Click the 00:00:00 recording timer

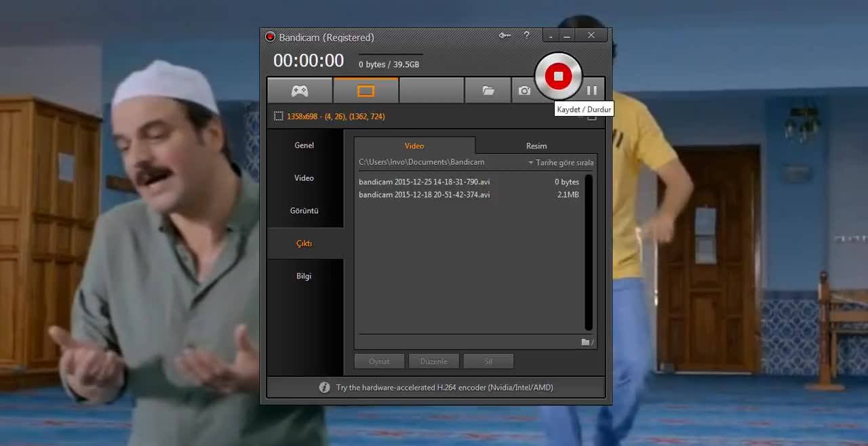click(x=309, y=61)
